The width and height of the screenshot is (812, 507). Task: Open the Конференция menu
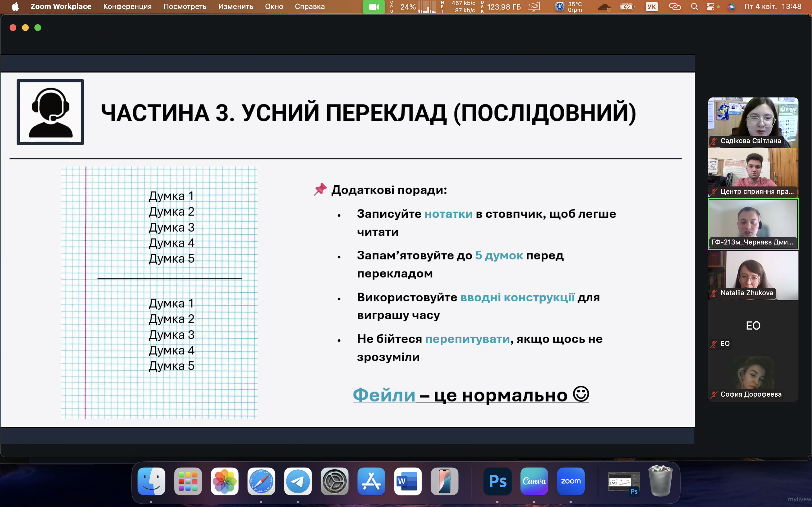pyautogui.click(x=127, y=7)
